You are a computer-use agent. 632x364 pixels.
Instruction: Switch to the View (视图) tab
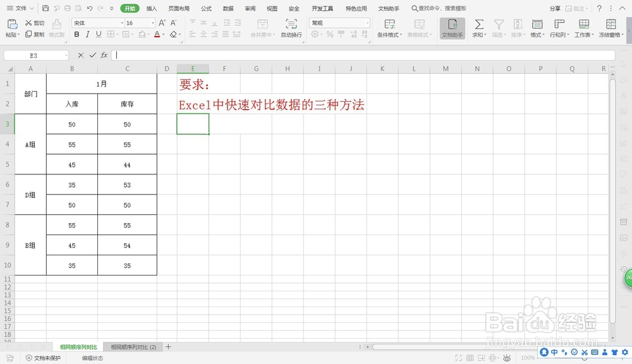point(272,8)
